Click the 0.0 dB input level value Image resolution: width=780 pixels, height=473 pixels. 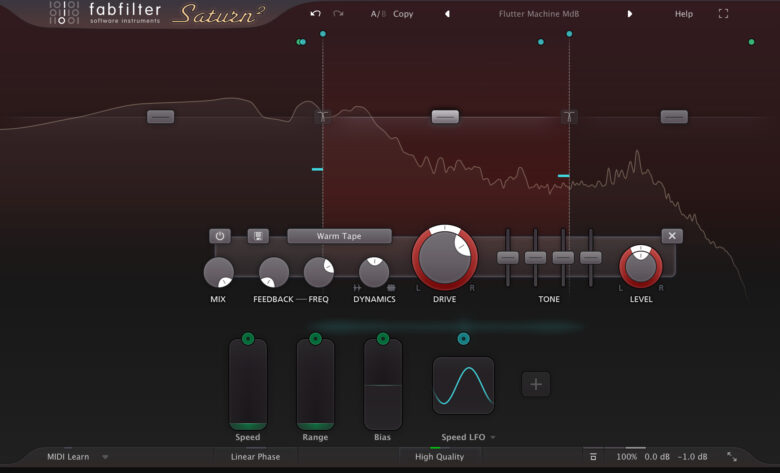point(657,457)
